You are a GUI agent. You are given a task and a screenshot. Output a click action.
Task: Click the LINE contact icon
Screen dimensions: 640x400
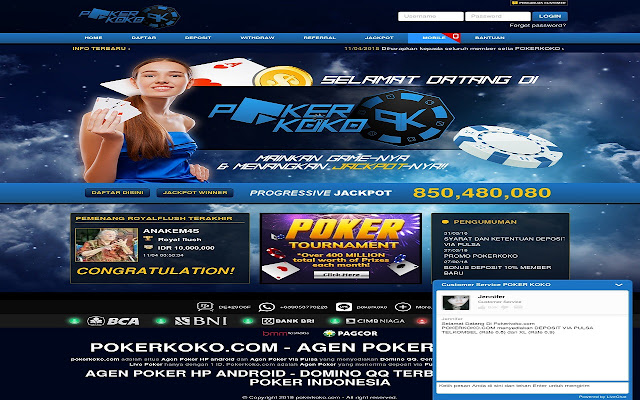click(x=344, y=307)
